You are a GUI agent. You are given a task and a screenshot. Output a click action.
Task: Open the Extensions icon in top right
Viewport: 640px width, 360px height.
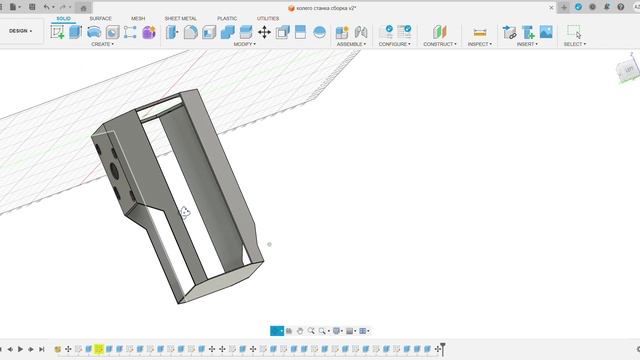tap(578, 7)
